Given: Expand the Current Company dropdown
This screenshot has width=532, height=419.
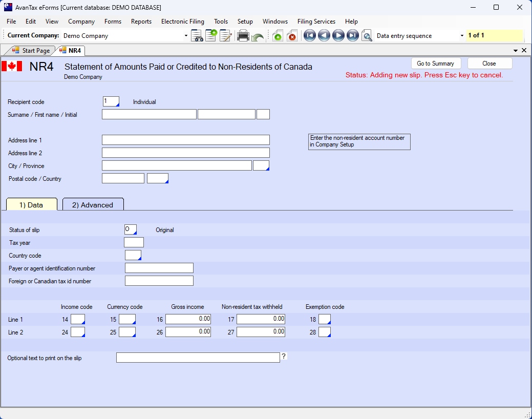Looking at the screenshot, I should pyautogui.click(x=186, y=36).
